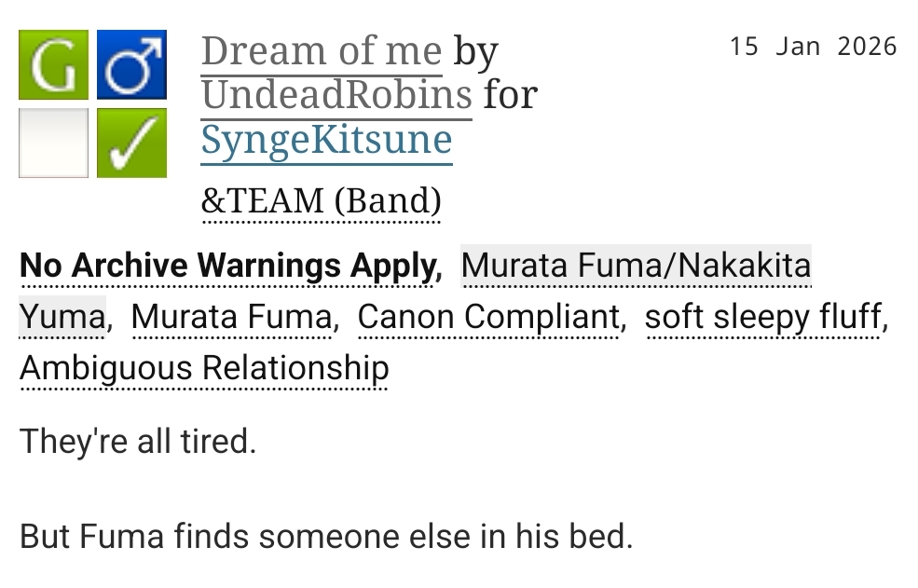The height and width of the screenshot is (588, 918).
Task: Click the summary line about Fuma's bed
Action: (x=325, y=538)
